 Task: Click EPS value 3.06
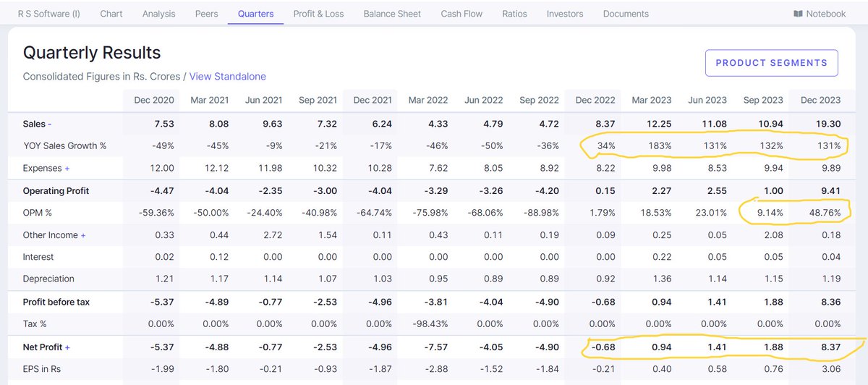pyautogui.click(x=831, y=369)
